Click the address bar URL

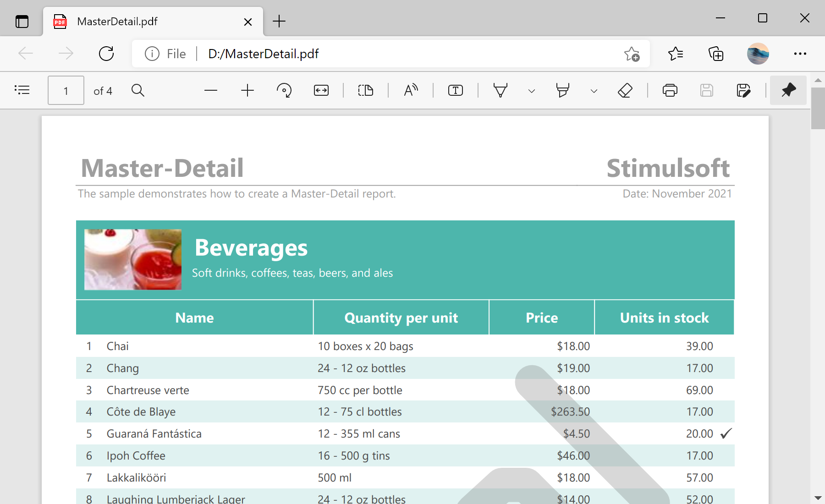(264, 54)
